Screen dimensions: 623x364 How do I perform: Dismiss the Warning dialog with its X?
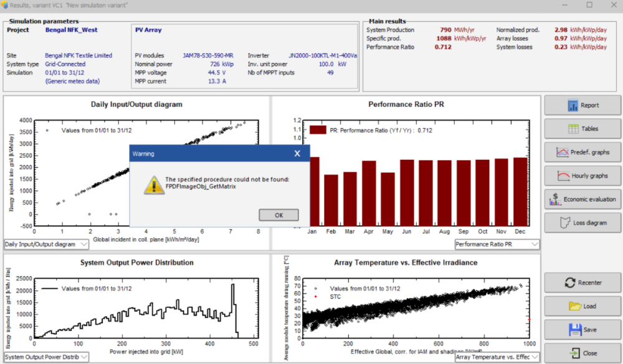[x=297, y=153]
